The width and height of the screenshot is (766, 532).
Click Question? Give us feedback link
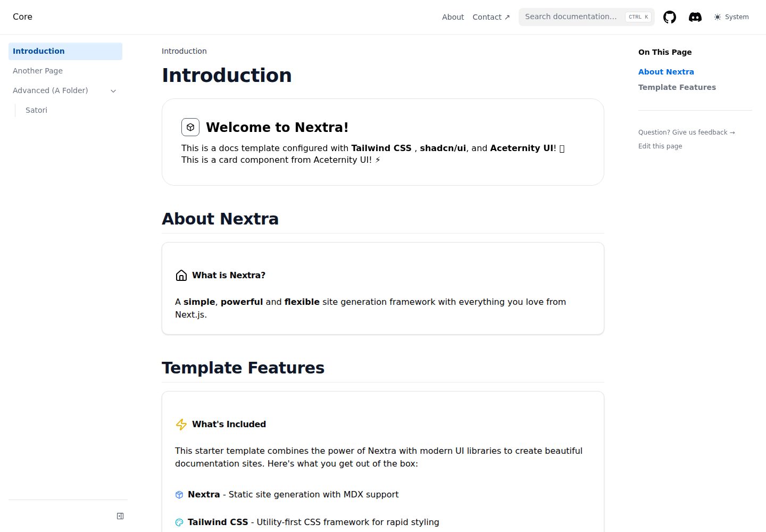(x=687, y=132)
